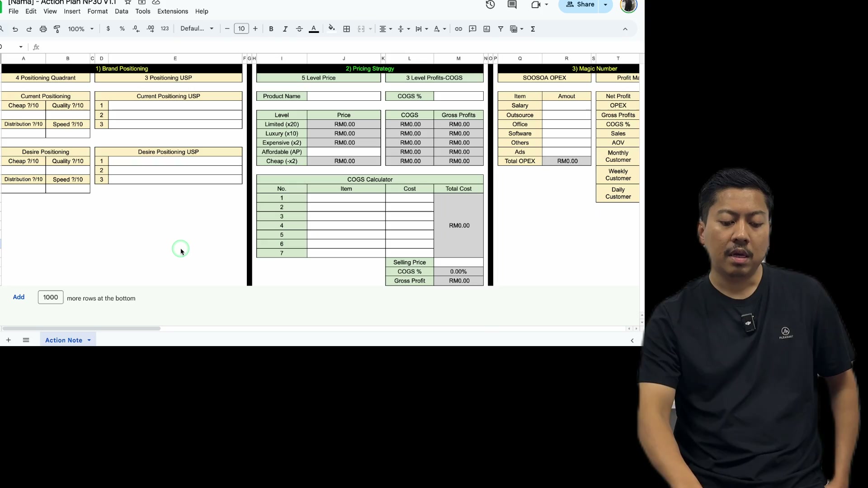Click the undo arrow icon
The image size is (868, 488).
pos(15,29)
